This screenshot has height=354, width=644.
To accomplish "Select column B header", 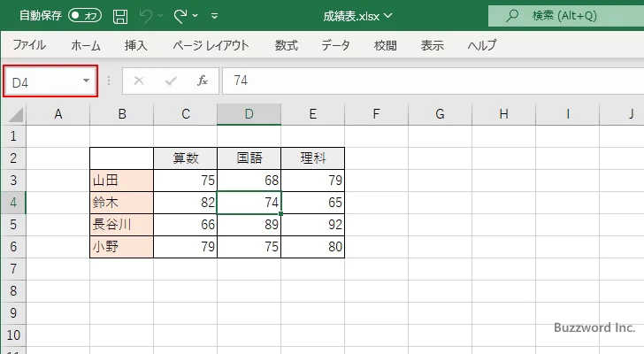I will coord(121,114).
